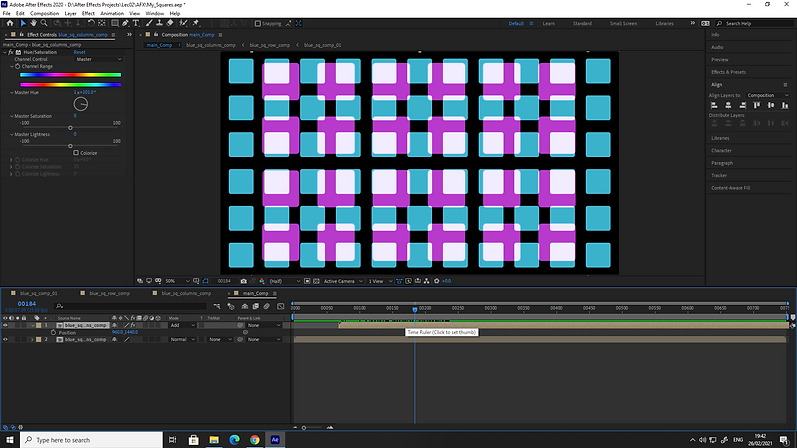Toggle Hide Shy Layers icon in timeline
The height and width of the screenshot is (448, 797).
point(244,306)
